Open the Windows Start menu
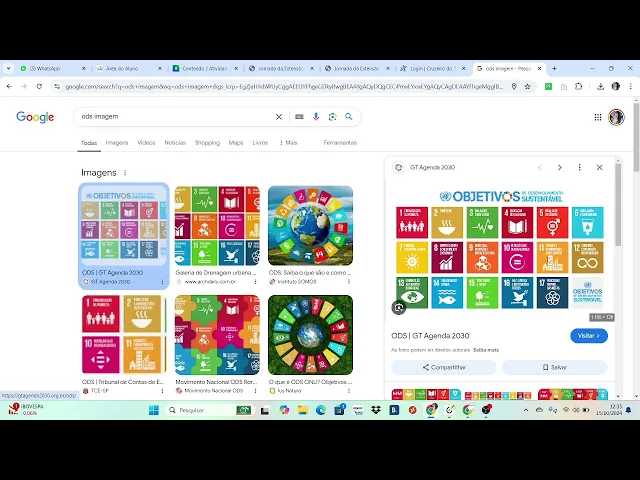The height and width of the screenshot is (480, 640). click(x=154, y=410)
